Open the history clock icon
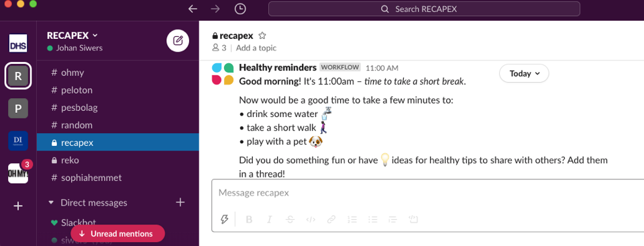Screen dimensions: 644x246 (240, 9)
